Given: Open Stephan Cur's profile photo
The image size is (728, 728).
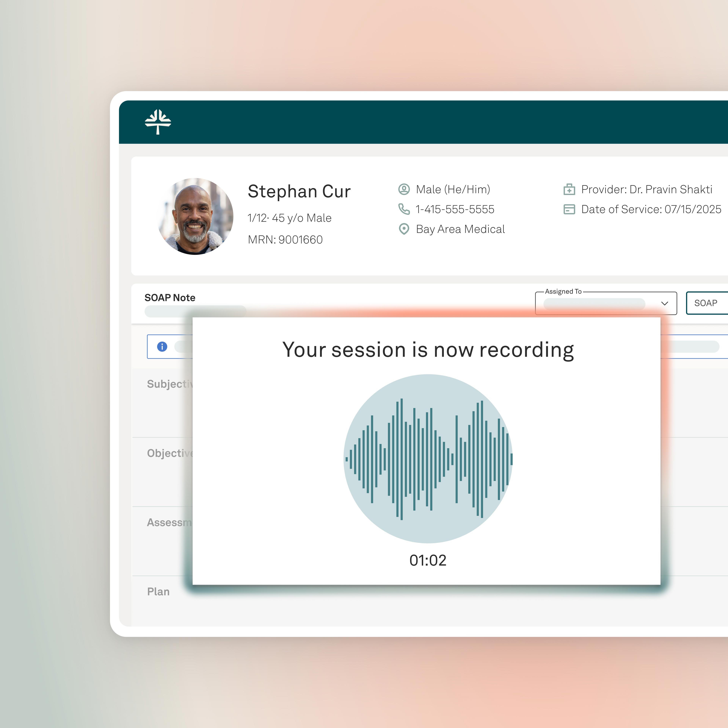Looking at the screenshot, I should (x=195, y=216).
